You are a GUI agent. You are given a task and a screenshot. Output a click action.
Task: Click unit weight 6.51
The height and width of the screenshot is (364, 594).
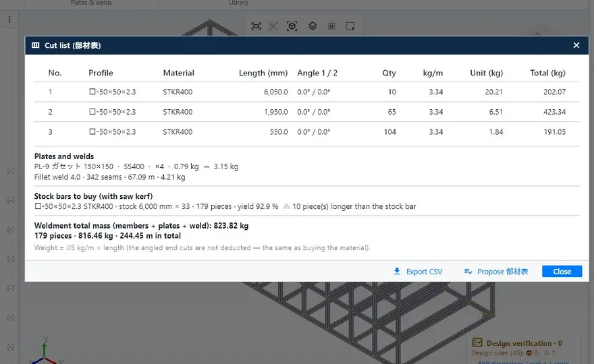(x=496, y=112)
